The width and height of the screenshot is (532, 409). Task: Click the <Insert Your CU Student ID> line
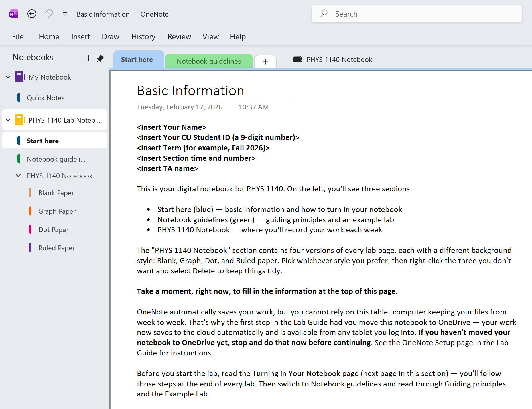pyautogui.click(x=218, y=137)
